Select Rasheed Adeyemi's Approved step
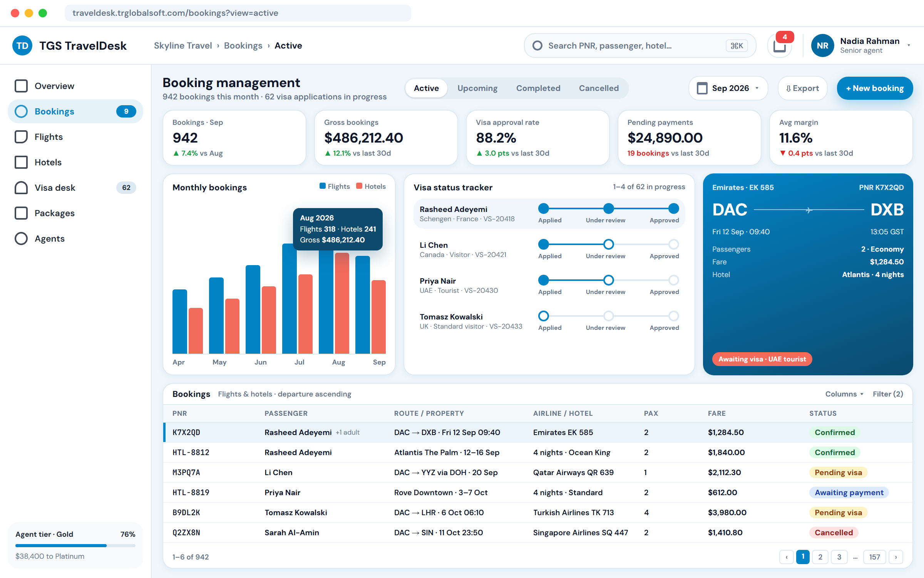The height and width of the screenshot is (578, 924). tap(673, 208)
